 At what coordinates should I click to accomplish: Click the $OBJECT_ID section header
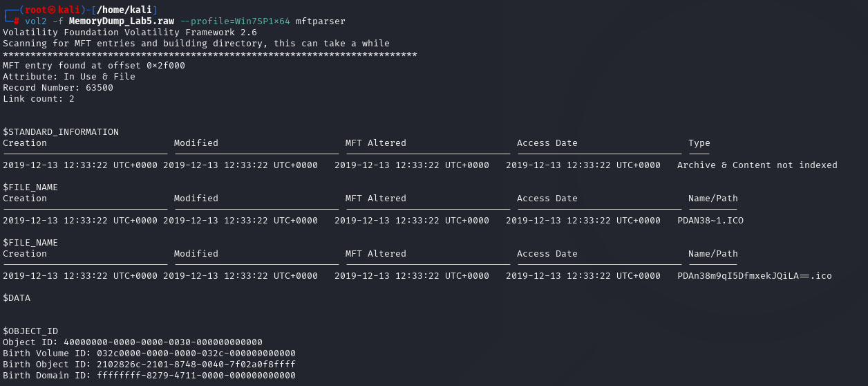[30, 331]
